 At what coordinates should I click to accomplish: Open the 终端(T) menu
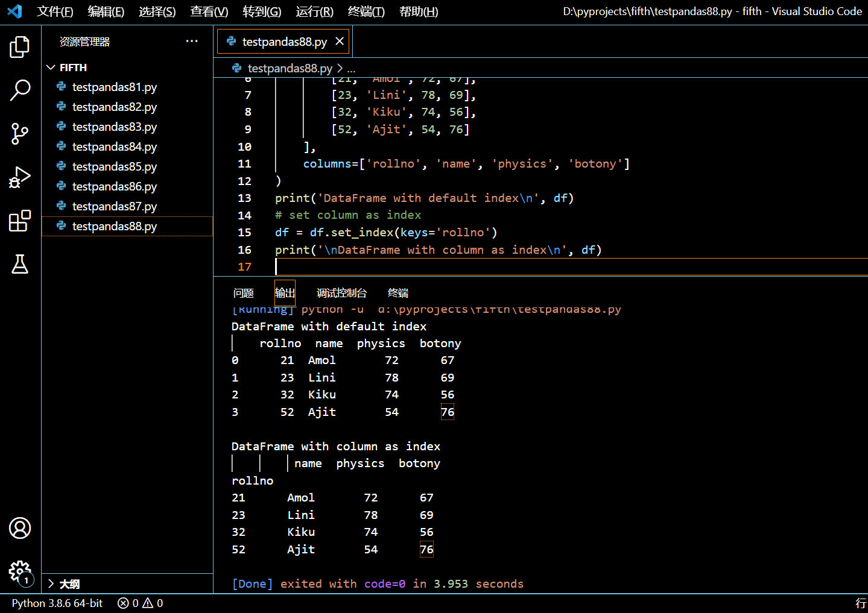coord(366,11)
